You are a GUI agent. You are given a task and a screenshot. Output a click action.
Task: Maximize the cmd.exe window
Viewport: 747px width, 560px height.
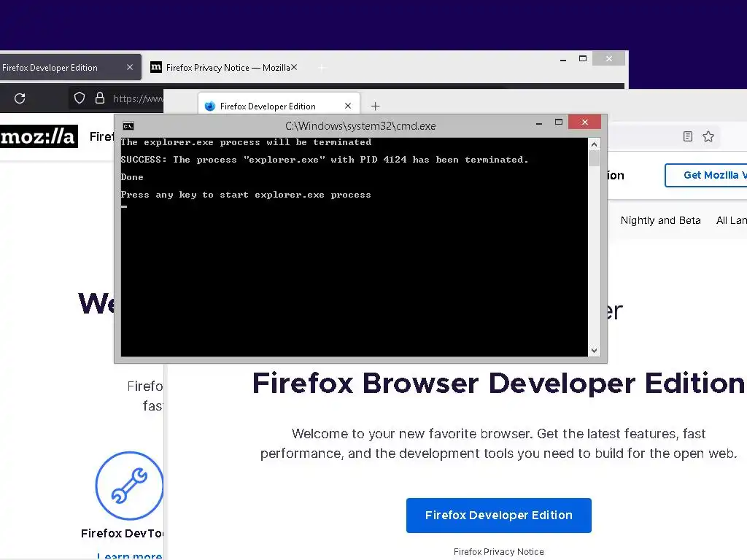559,122
